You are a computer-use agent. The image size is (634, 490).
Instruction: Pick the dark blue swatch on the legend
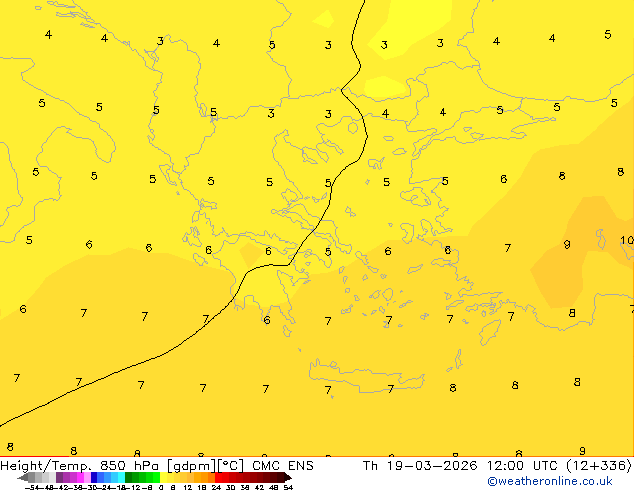click(94, 478)
